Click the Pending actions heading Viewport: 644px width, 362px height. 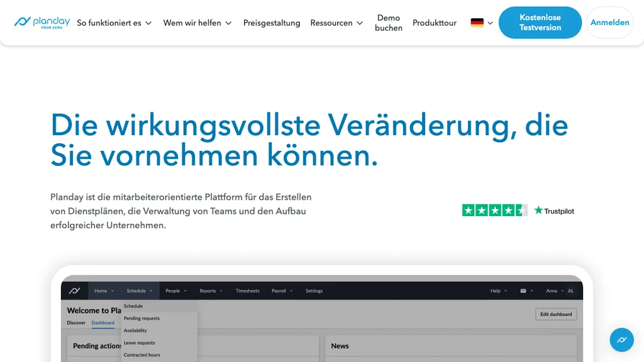[97, 346]
